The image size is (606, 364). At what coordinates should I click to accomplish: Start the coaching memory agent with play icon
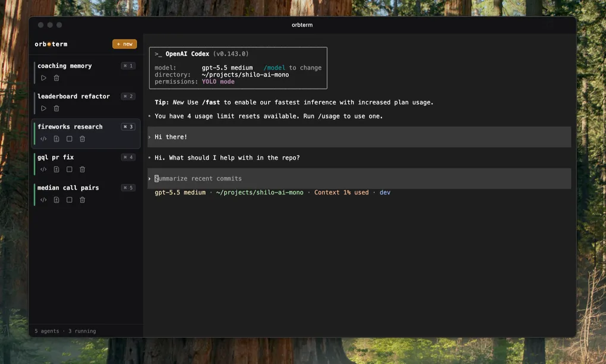click(x=44, y=78)
